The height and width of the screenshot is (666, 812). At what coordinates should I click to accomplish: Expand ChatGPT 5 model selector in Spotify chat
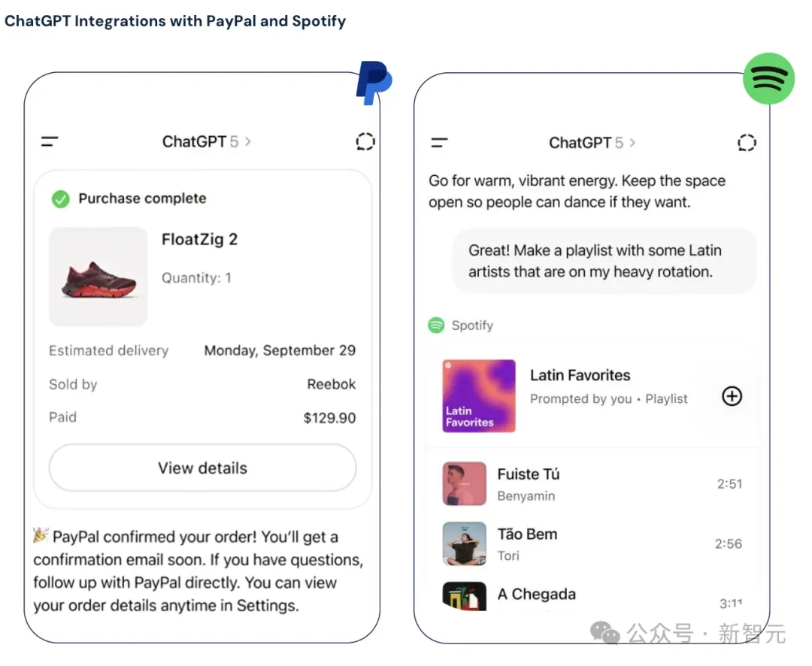click(x=592, y=142)
